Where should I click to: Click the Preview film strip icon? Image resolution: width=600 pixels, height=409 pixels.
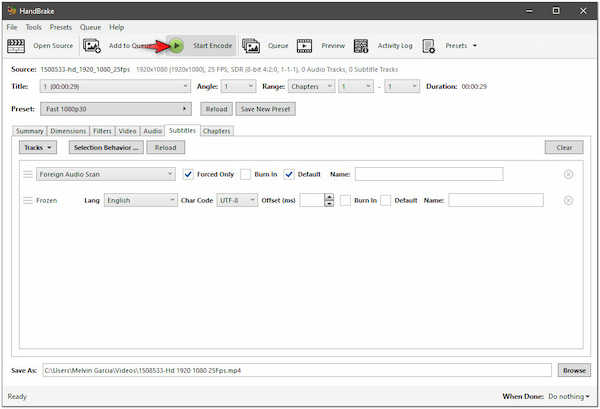click(x=304, y=45)
